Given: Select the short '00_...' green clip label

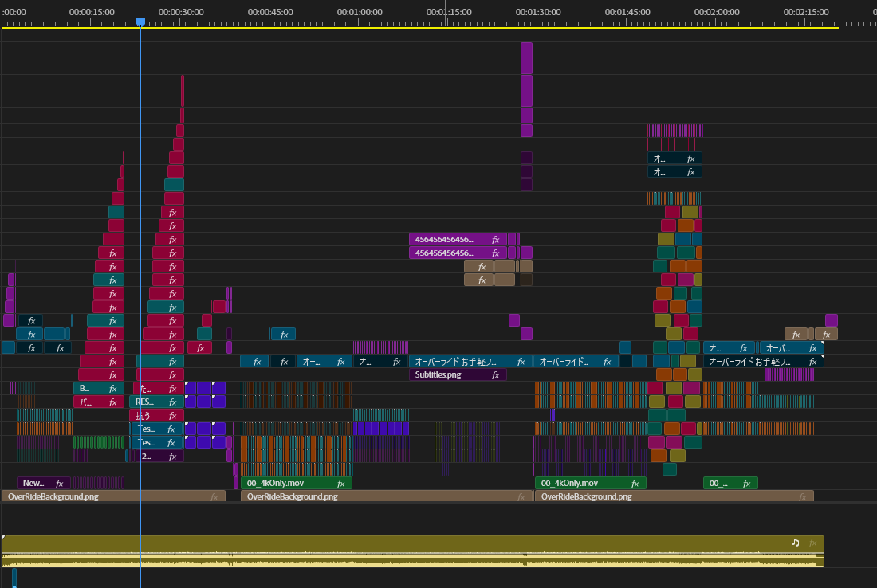Looking at the screenshot, I should click(x=718, y=484).
